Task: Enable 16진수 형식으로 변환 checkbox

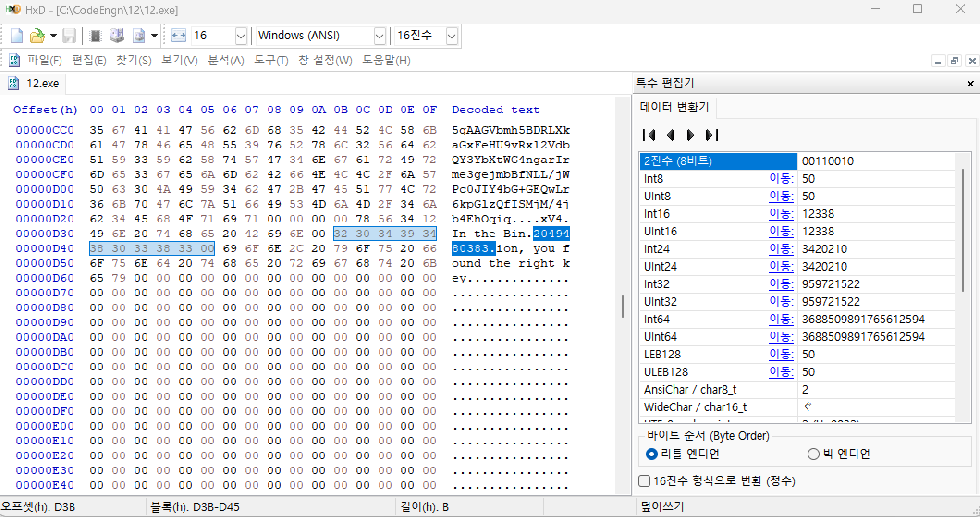Action: coord(644,481)
